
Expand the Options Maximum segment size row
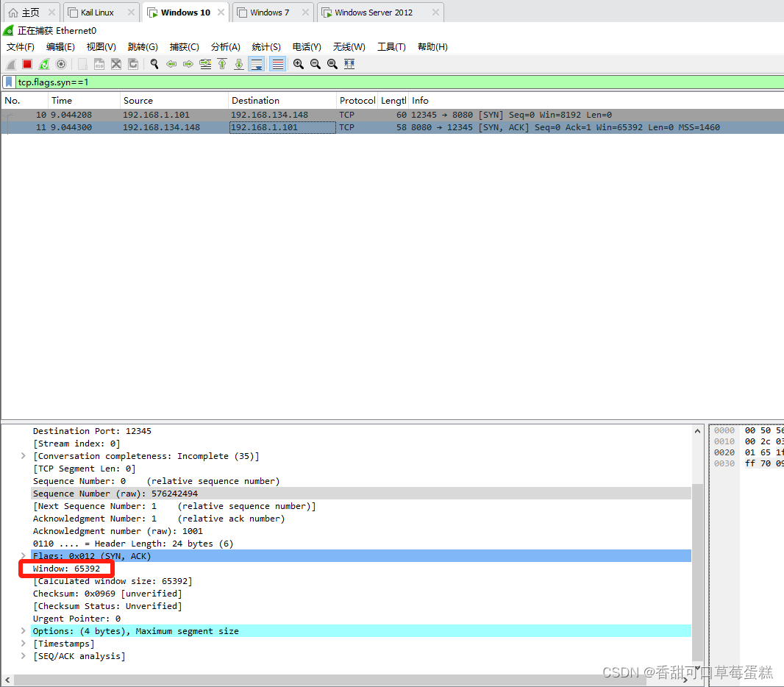[23, 630]
